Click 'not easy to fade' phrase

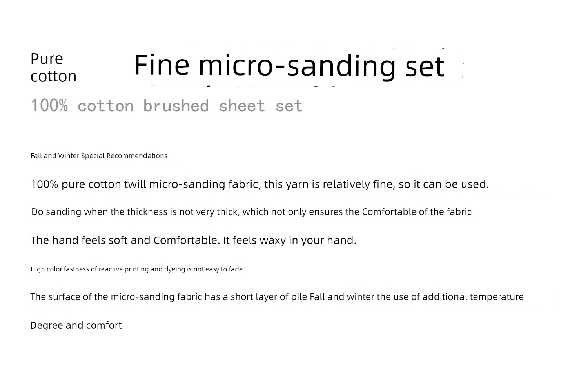(218, 269)
